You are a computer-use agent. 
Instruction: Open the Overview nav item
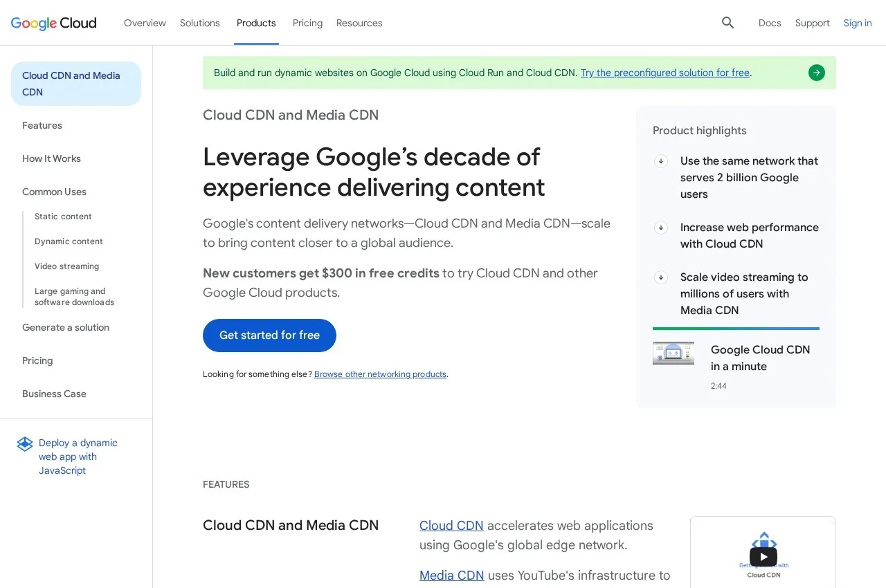point(145,23)
